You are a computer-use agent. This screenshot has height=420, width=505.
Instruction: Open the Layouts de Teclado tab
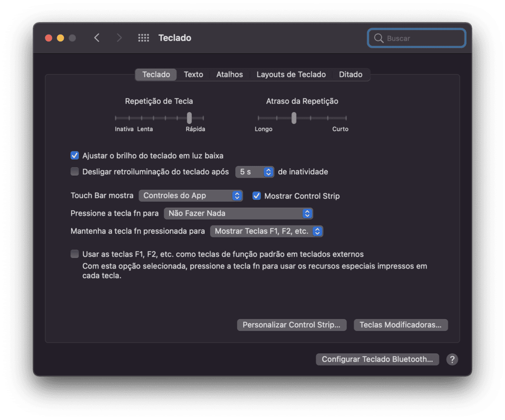pyautogui.click(x=291, y=75)
